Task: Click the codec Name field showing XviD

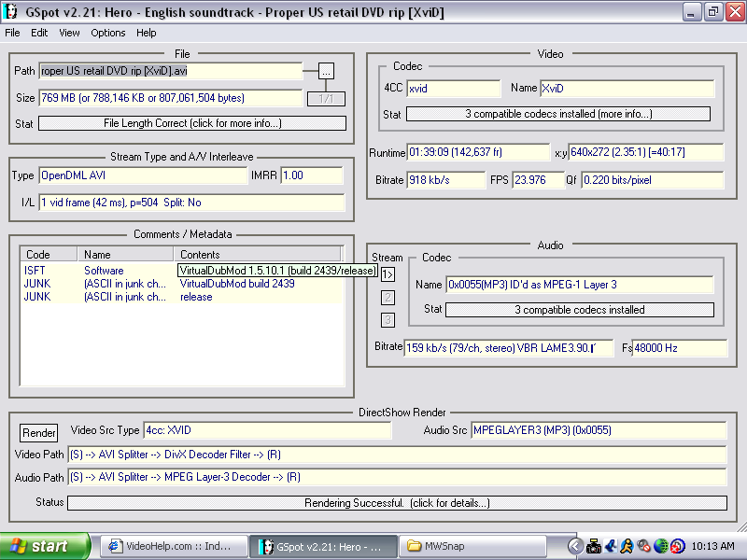Action: (627, 89)
